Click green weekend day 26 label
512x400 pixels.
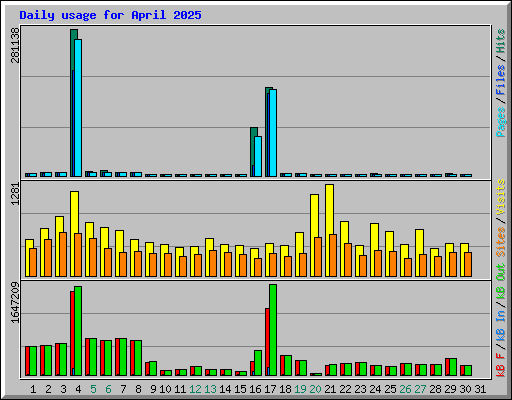tap(405, 389)
